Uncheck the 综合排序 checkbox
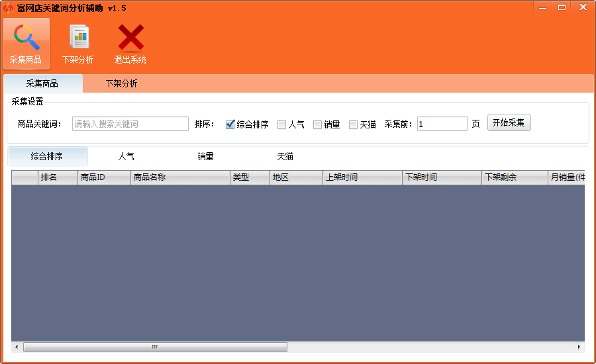Viewport: 596px width, 364px height. pyautogui.click(x=230, y=124)
